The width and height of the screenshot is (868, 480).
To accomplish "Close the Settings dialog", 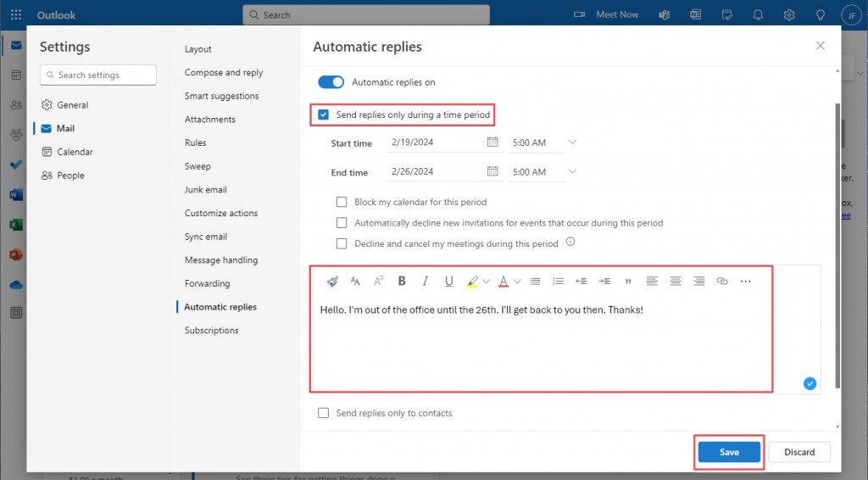I will click(x=821, y=46).
